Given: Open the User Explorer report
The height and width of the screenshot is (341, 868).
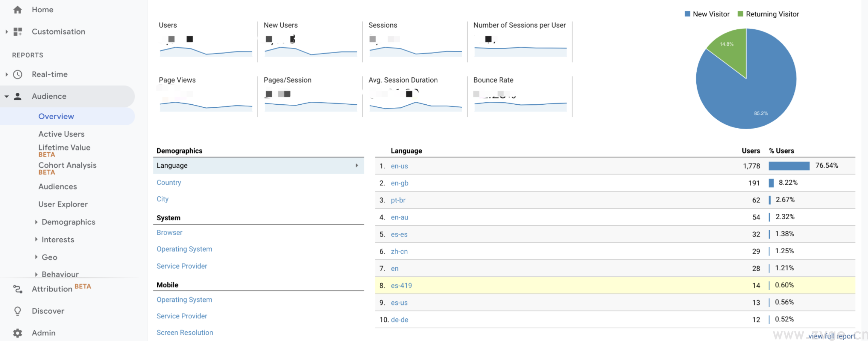Looking at the screenshot, I should point(63,204).
